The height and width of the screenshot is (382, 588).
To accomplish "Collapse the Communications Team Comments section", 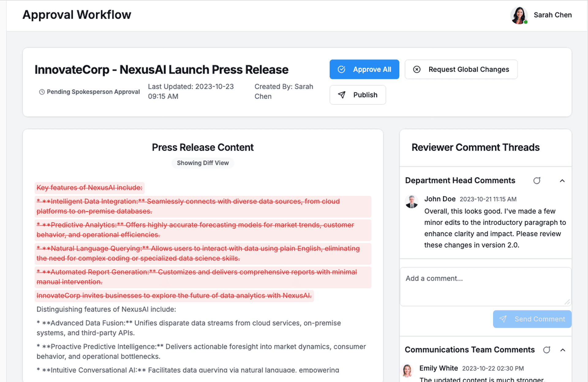I will point(563,350).
